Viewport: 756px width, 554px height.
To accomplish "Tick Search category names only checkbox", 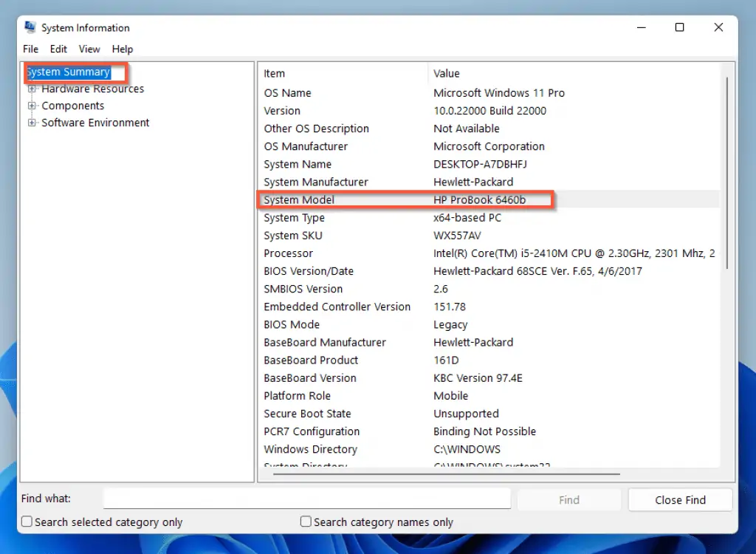I will tap(306, 521).
